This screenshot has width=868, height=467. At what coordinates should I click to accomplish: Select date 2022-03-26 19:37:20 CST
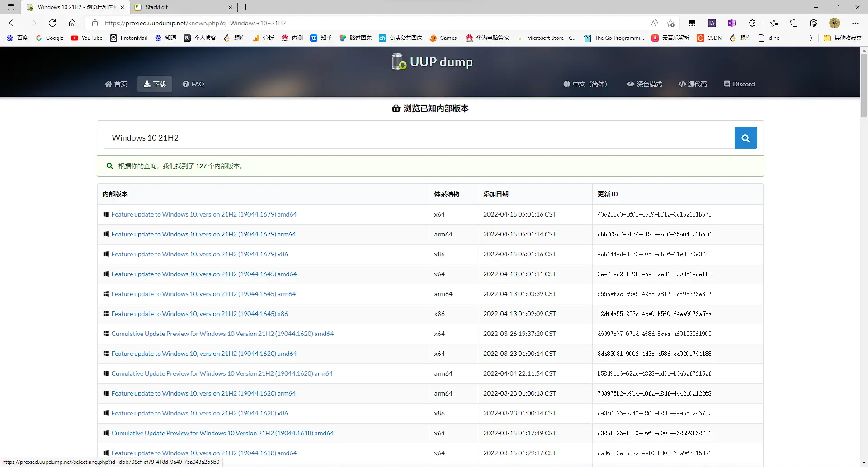[519, 334]
